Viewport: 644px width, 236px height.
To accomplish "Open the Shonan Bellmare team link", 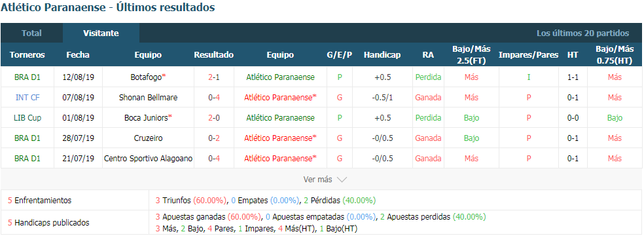I will tap(148, 98).
